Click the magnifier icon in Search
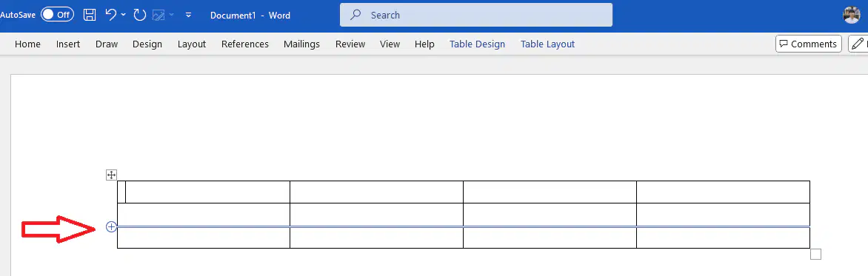Image resolution: width=868 pixels, height=276 pixels. tap(356, 15)
